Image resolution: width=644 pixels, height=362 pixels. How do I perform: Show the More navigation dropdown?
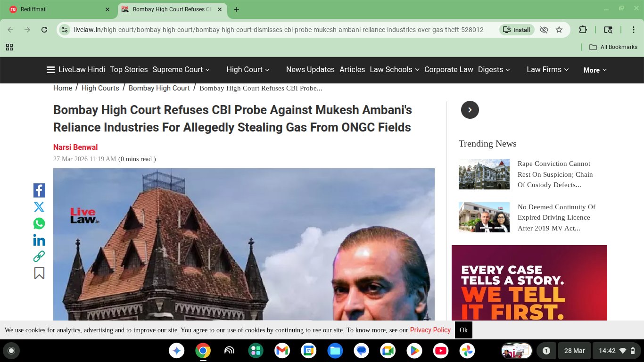click(x=595, y=70)
